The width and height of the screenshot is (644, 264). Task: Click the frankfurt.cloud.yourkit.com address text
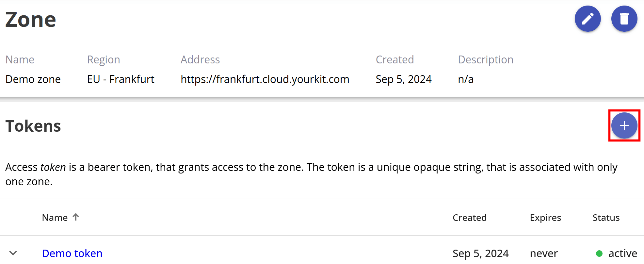pos(265,79)
